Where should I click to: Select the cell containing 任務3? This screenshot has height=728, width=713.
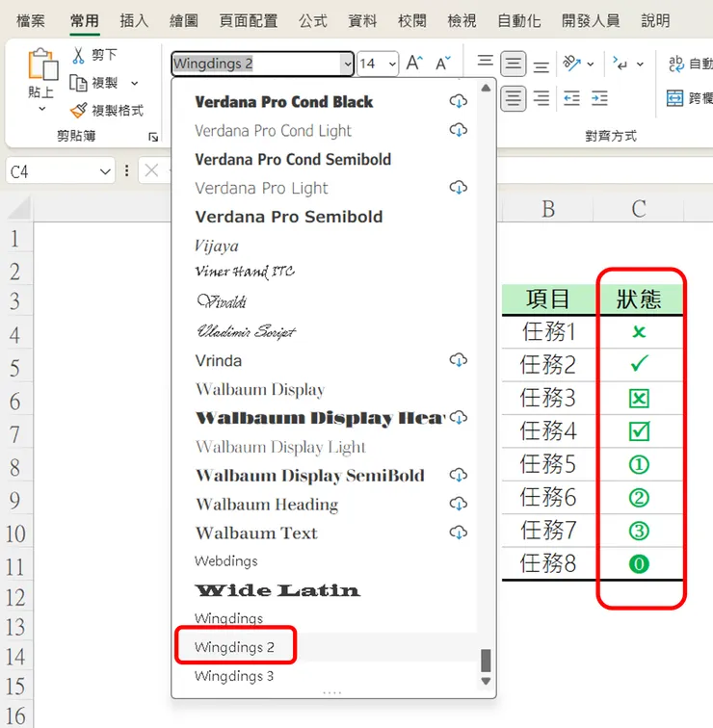click(548, 398)
